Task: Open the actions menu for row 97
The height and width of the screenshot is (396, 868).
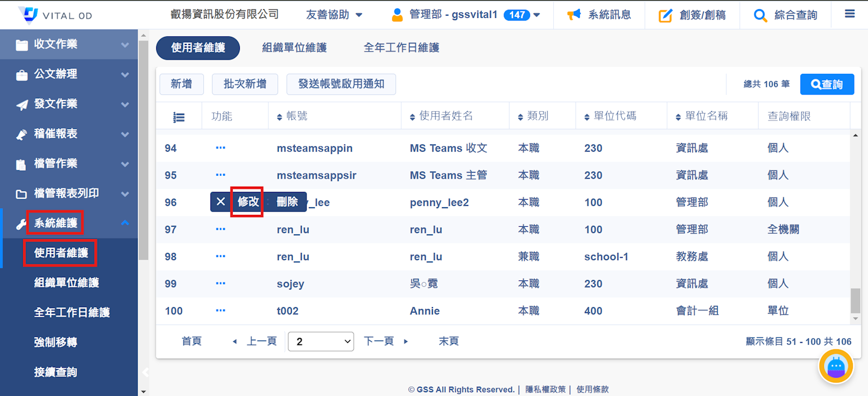Action: (220, 229)
